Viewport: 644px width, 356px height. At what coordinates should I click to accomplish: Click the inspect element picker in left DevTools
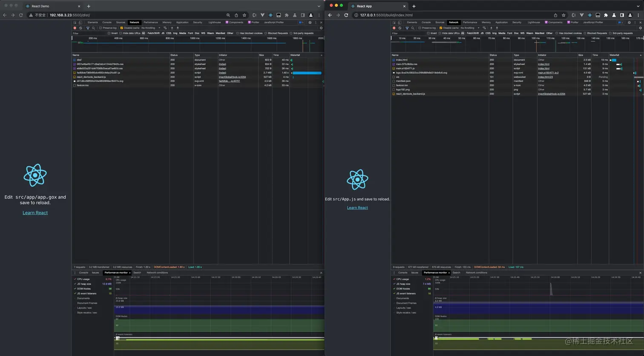click(75, 23)
